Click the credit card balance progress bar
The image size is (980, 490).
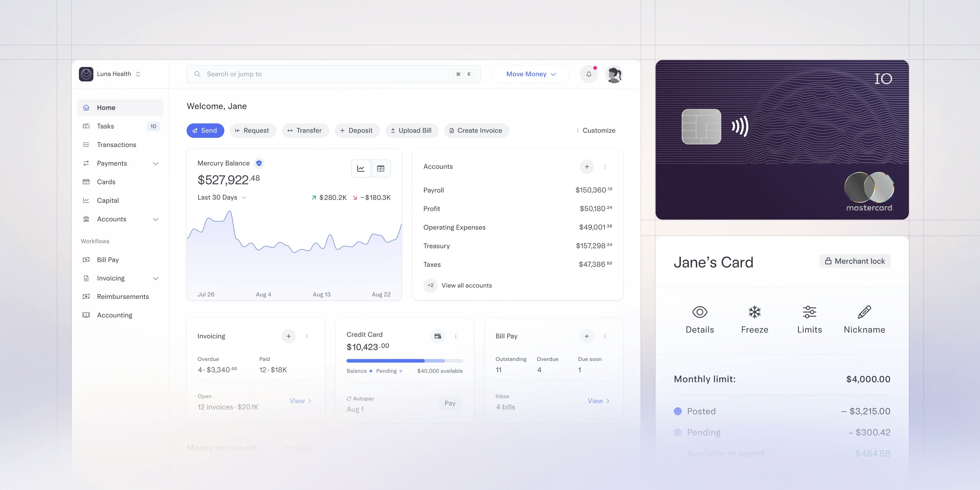click(x=405, y=360)
